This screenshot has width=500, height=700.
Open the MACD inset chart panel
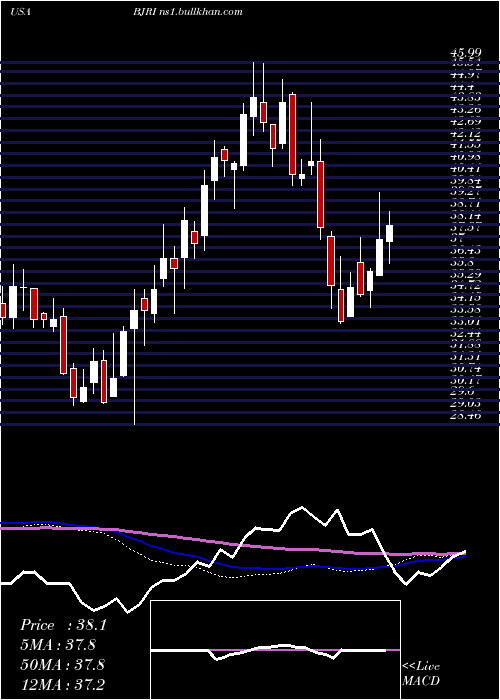coord(275,650)
